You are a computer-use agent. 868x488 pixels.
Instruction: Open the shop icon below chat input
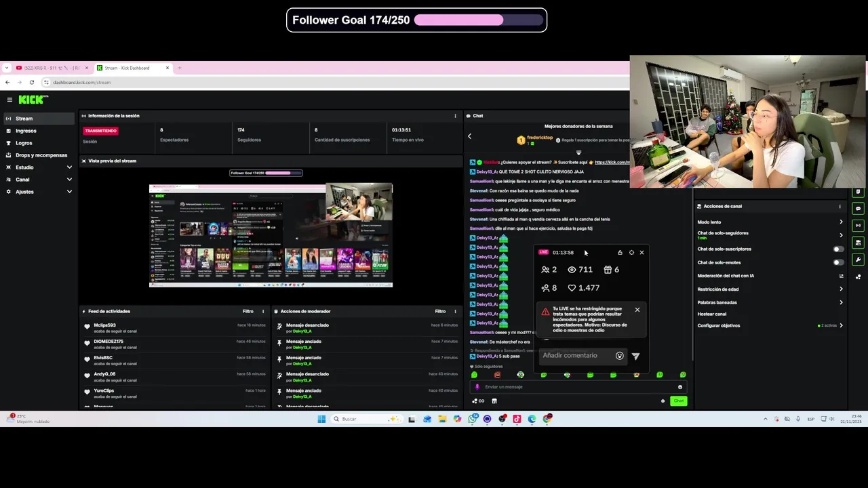click(494, 401)
